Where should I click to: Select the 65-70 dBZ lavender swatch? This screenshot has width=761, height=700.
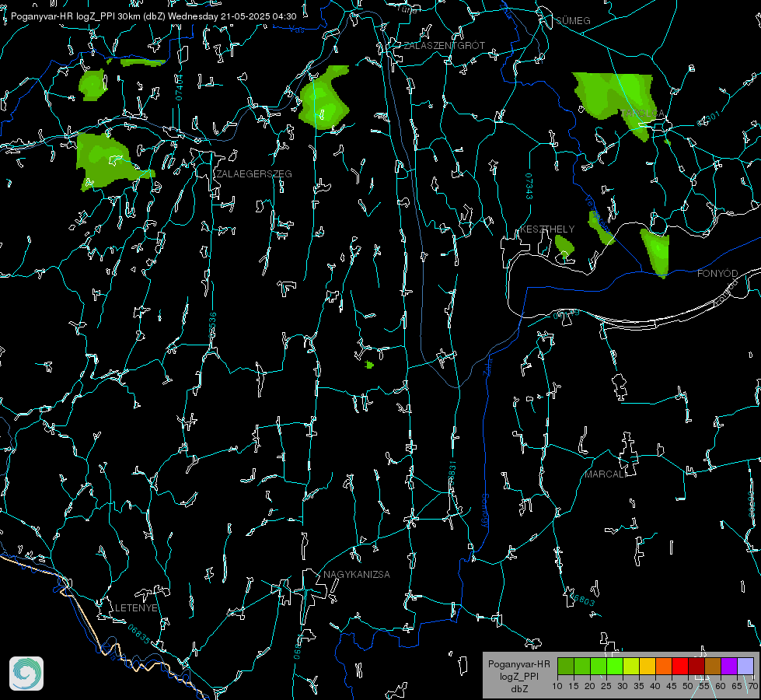click(745, 666)
